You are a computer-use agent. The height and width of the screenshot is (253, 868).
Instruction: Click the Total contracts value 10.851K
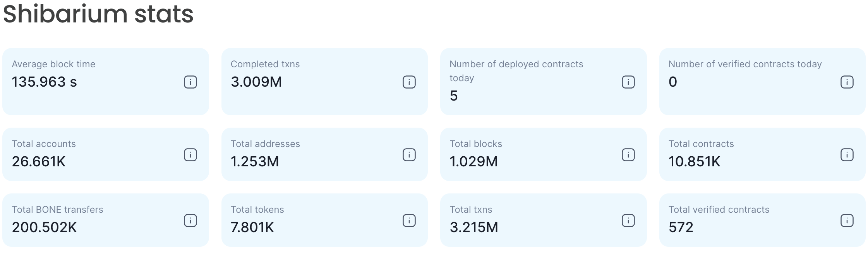coord(694,162)
